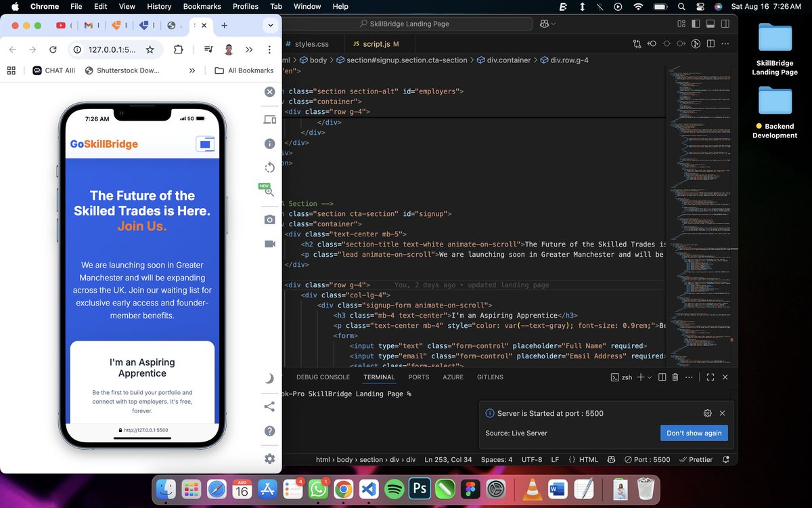Bookmark this page with the star icon
This screenshot has width=812, height=508.
pos(150,49)
